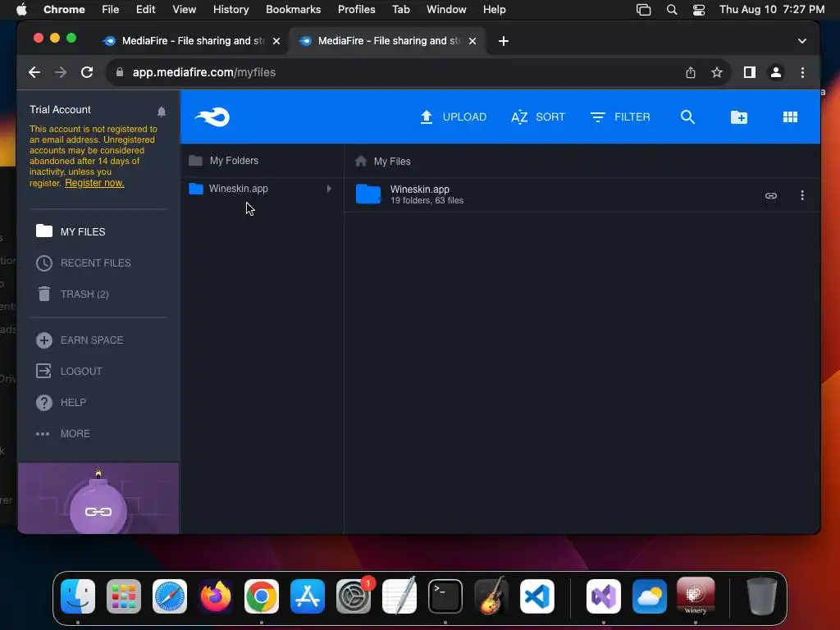Screen dimensions: 840x630
Task: Open Finder from the Dock
Action: tap(78, 596)
